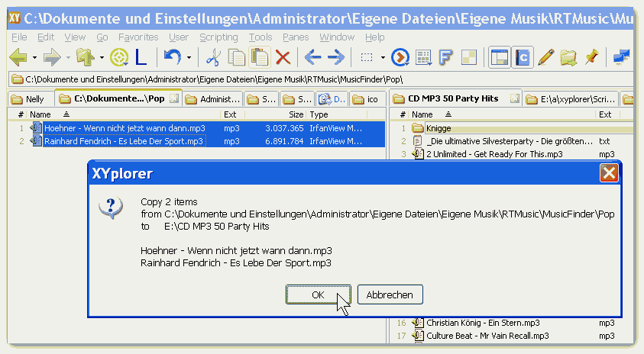Go up one folder level
The image size is (644, 354).
click(x=86, y=57)
